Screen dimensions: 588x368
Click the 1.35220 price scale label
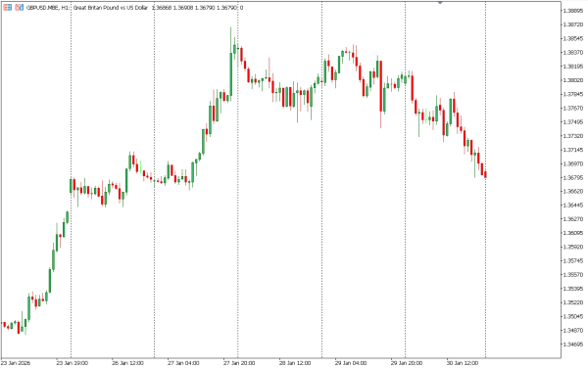[573, 302]
